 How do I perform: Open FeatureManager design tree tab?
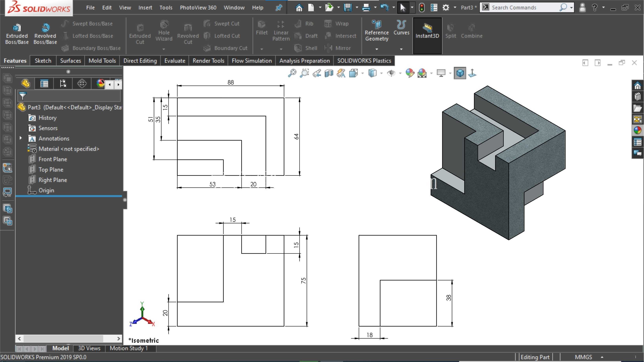pyautogui.click(x=26, y=83)
